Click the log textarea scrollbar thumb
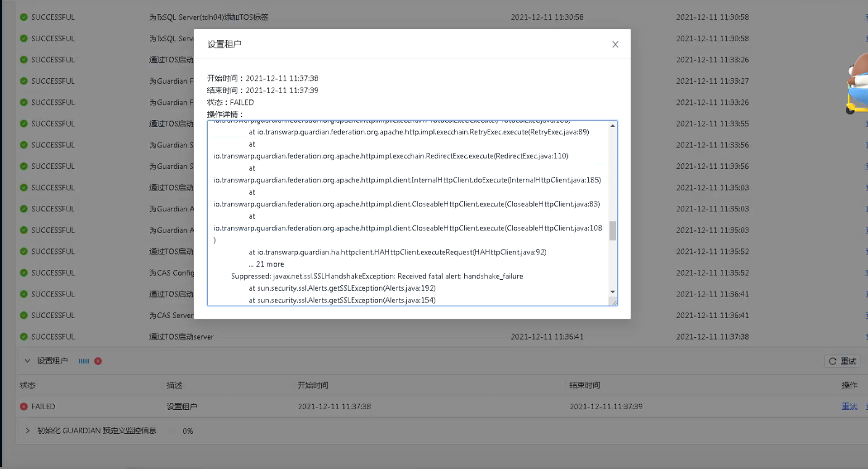This screenshot has width=868, height=469. point(612,230)
